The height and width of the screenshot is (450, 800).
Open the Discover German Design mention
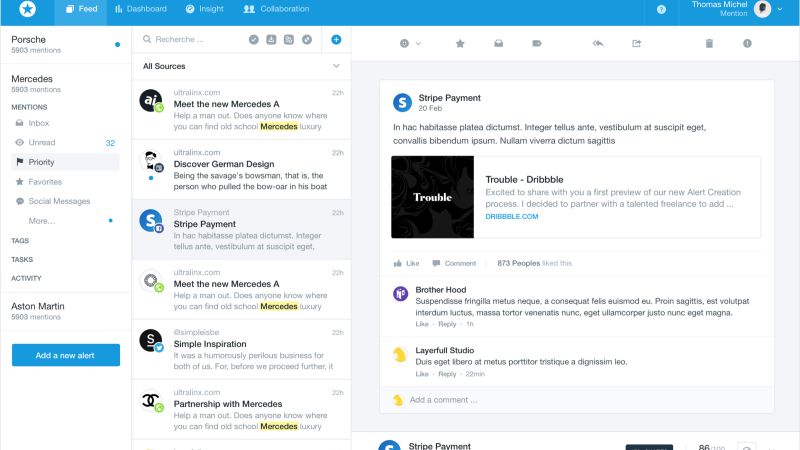(241, 169)
